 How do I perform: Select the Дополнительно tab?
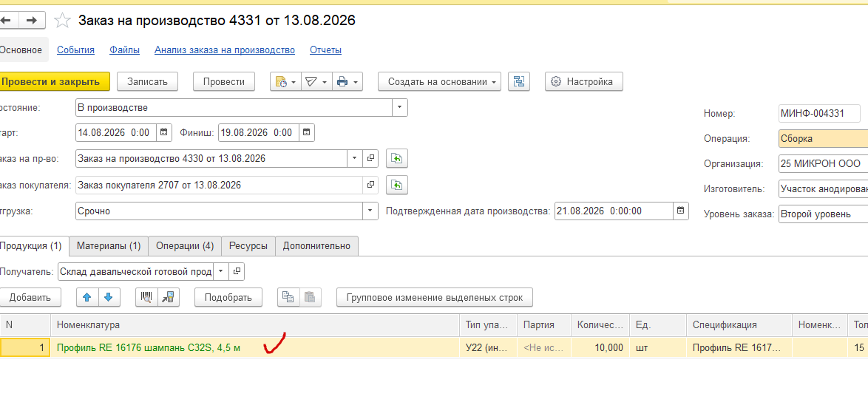tap(316, 245)
